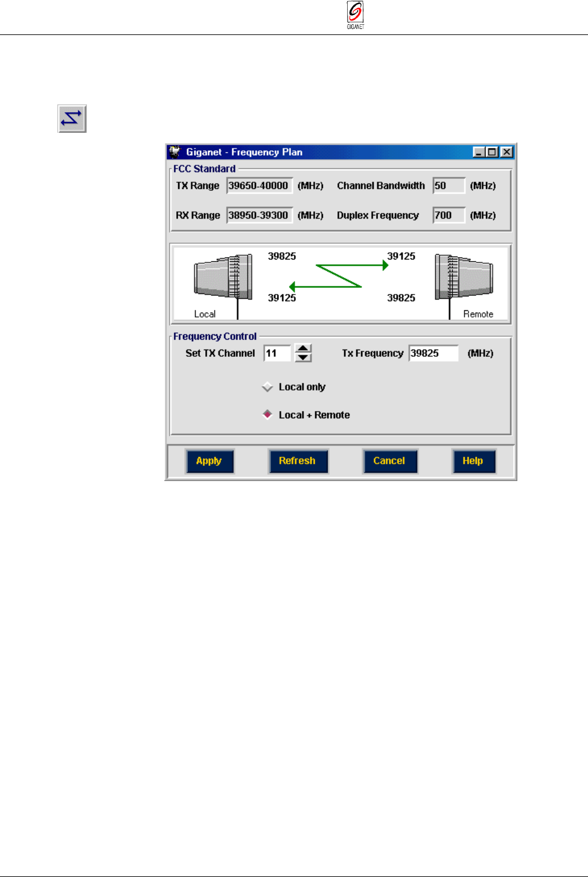Open Help for Frequency Plan
This screenshot has width=588, height=877.
point(473,461)
